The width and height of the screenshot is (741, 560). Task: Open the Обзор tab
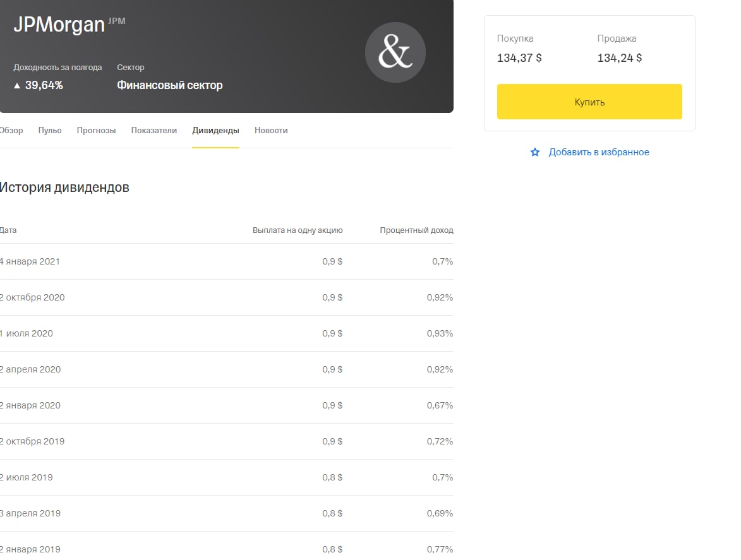tap(11, 130)
